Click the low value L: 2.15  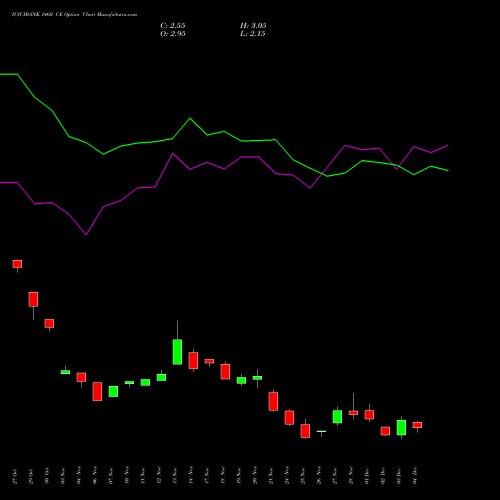253,34
